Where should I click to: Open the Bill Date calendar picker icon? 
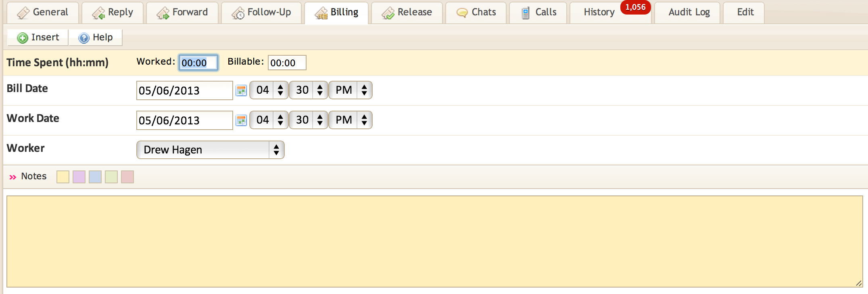coord(241,90)
